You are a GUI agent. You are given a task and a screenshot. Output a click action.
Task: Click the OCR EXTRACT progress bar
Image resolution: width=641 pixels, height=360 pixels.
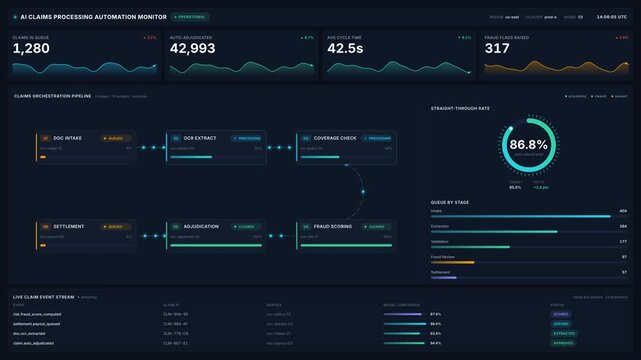pos(216,157)
